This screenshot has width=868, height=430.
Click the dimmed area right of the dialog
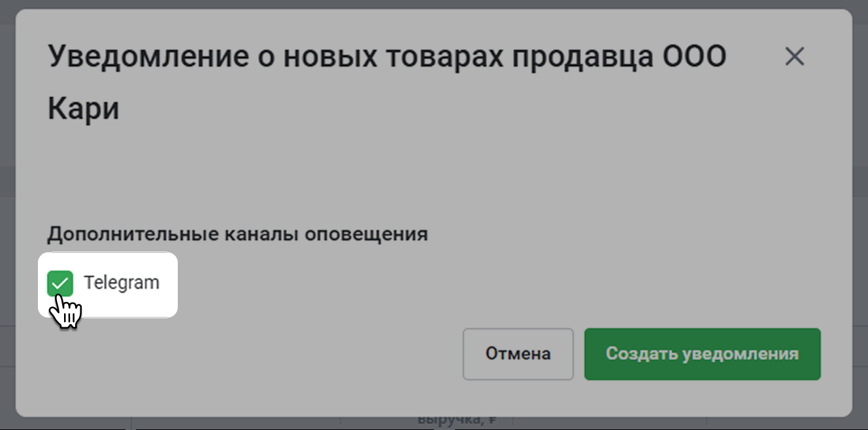(860, 216)
